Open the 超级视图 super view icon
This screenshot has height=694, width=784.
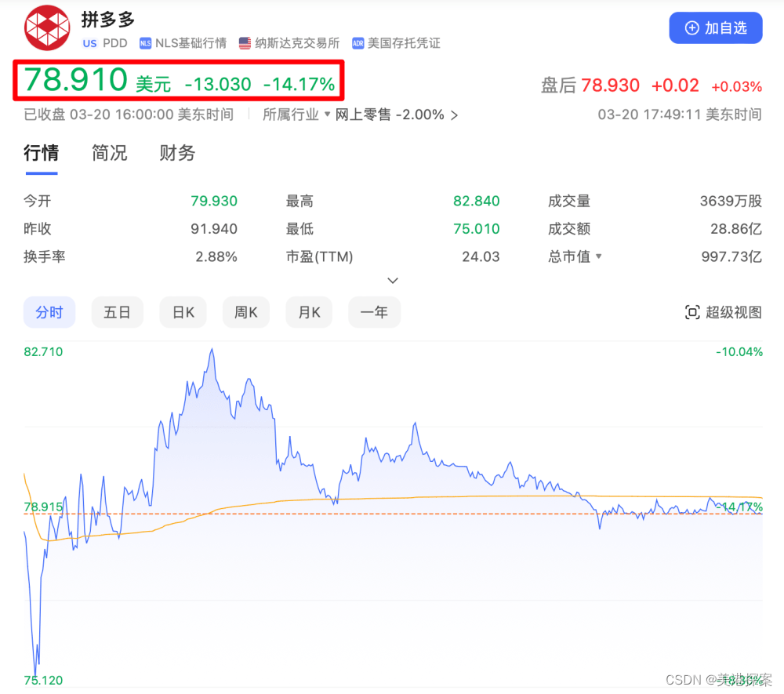692,313
